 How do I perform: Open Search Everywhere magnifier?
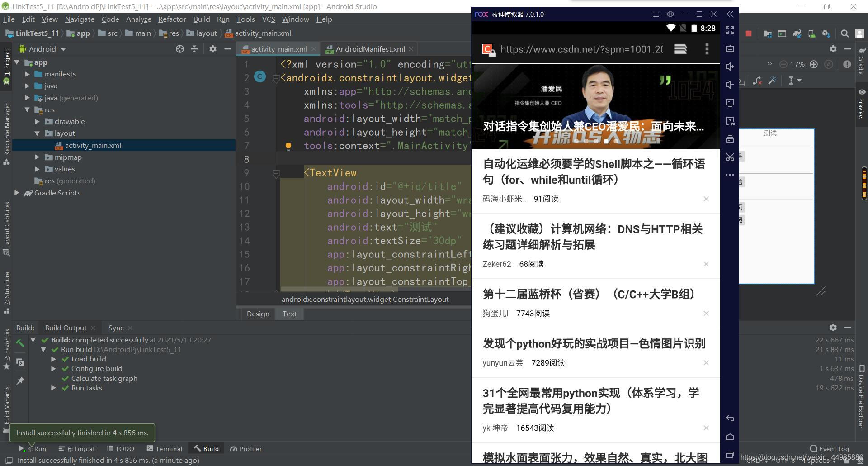pyautogui.click(x=844, y=33)
